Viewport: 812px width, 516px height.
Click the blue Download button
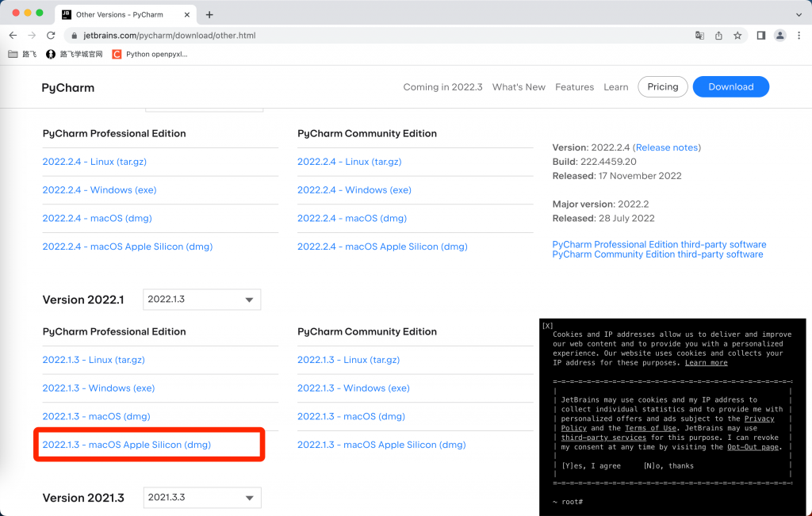[730, 86]
